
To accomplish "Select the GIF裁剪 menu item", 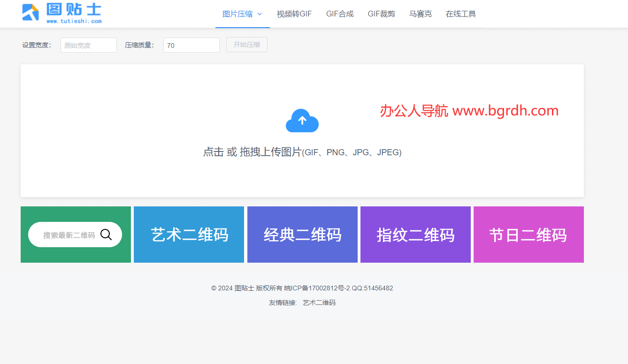I will [x=381, y=14].
